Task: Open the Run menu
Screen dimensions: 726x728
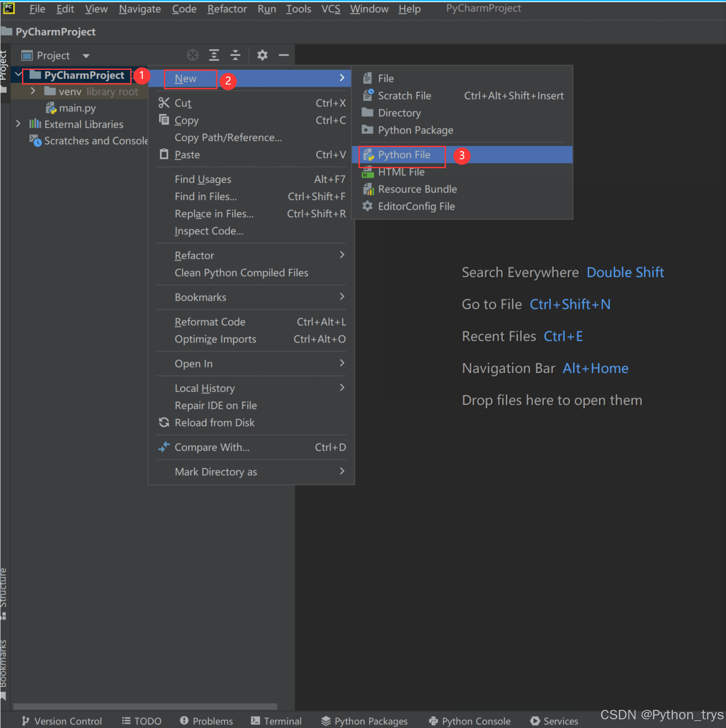Action: [267, 9]
